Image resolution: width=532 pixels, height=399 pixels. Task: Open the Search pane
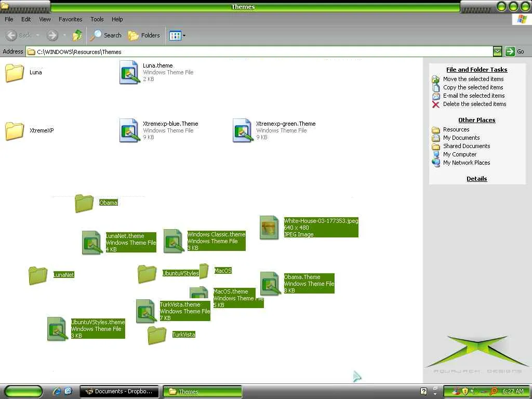point(106,35)
